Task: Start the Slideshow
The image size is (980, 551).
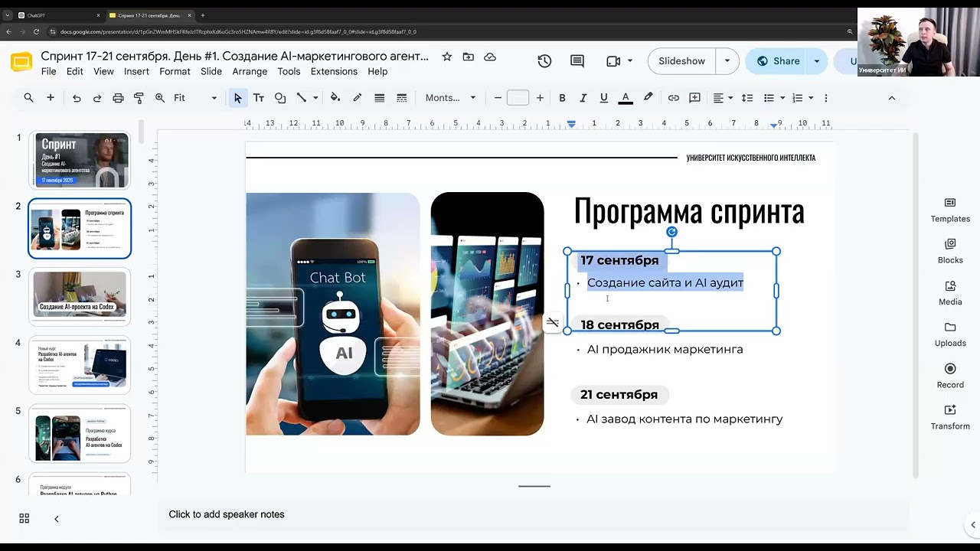Action: coord(681,61)
